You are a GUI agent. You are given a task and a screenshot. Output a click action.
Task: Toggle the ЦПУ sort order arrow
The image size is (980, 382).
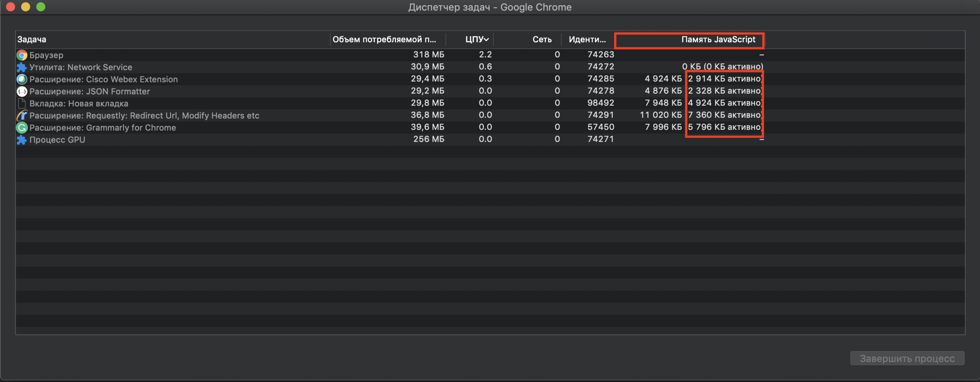tap(486, 40)
